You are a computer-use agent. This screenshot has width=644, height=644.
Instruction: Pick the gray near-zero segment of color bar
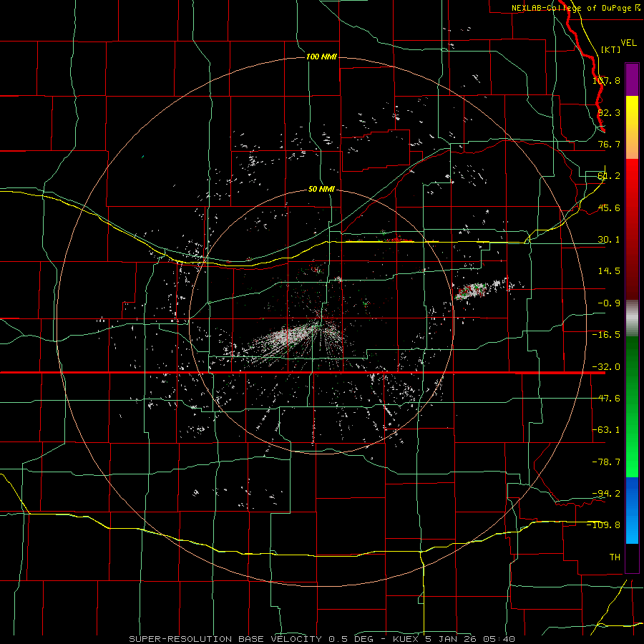coord(632,318)
